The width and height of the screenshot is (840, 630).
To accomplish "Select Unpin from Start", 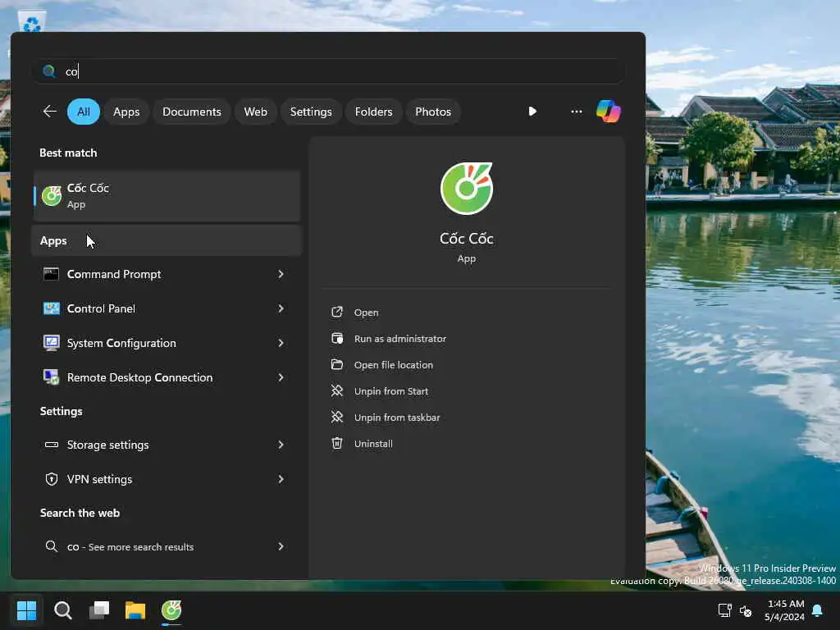I will point(391,391).
